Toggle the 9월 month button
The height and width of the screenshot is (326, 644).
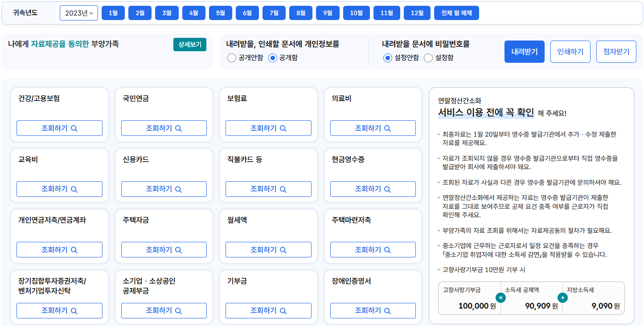(328, 13)
